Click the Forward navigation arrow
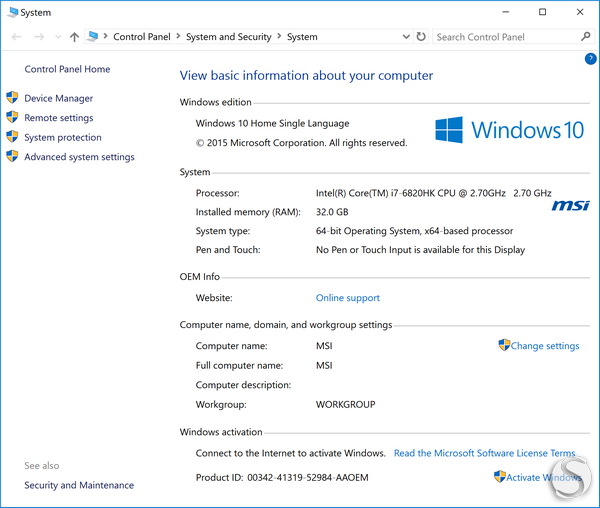 click(39, 37)
